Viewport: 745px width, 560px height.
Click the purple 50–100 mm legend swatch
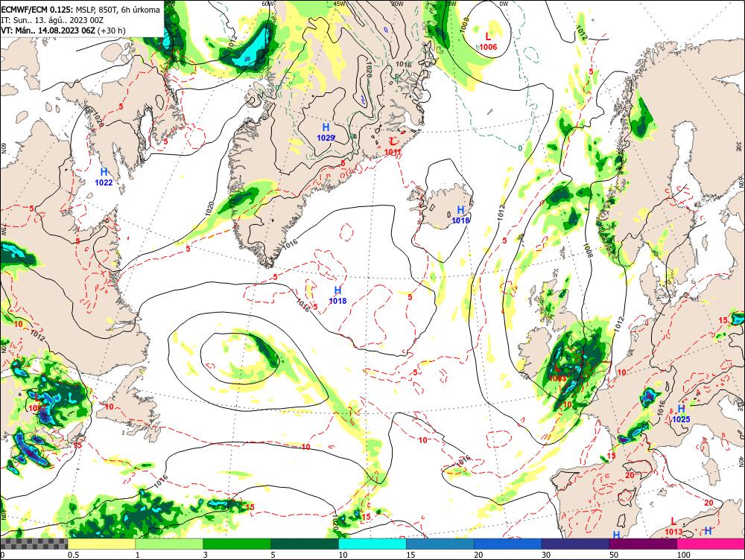click(x=643, y=544)
